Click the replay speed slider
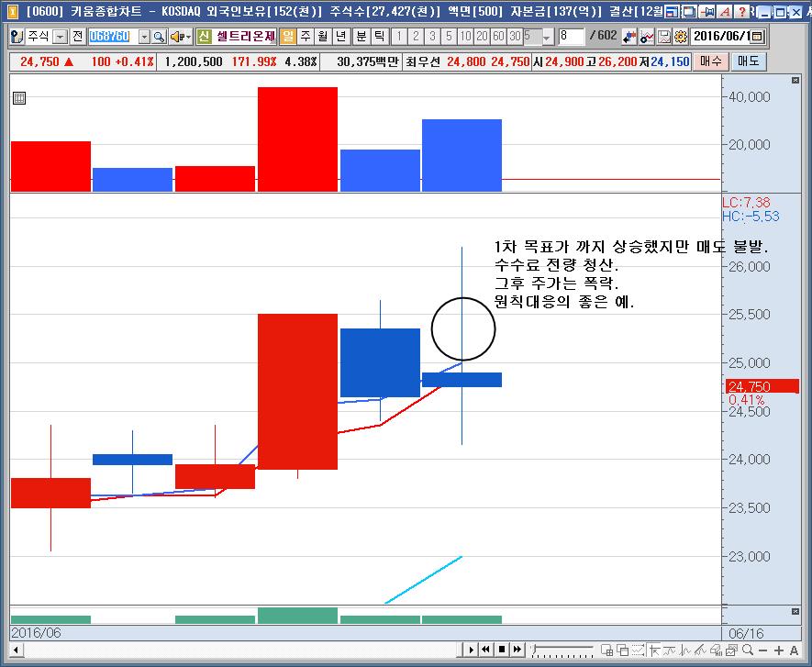This screenshot has height=667, width=812. pyautogui.click(x=562, y=650)
